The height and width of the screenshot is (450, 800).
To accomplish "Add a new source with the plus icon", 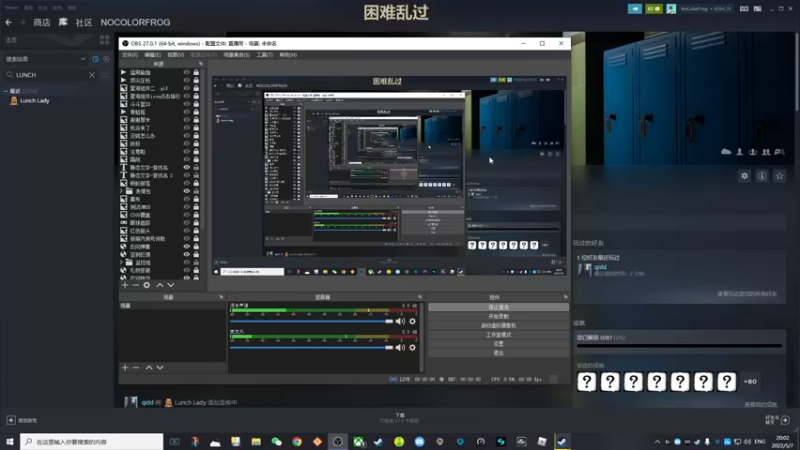I will pos(125,285).
